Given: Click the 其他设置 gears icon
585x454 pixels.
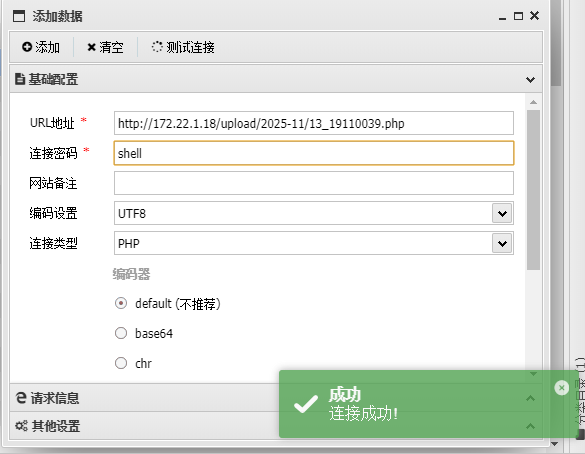Looking at the screenshot, I should tap(21, 426).
